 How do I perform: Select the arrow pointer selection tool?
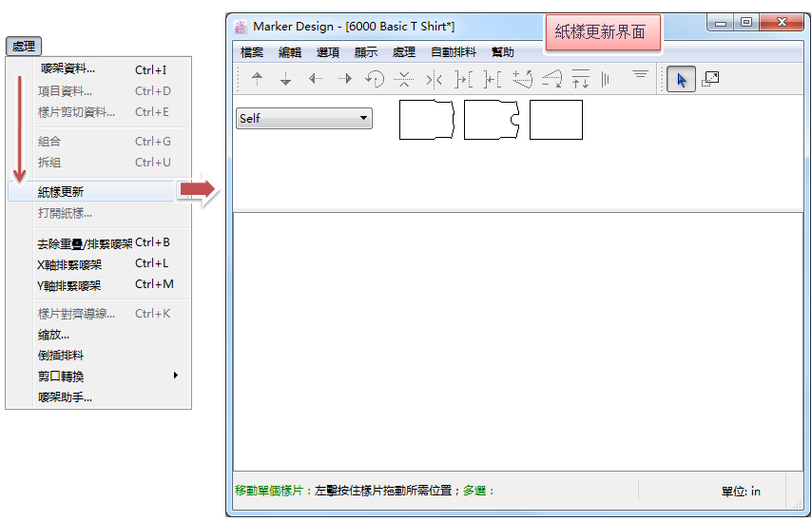pos(681,80)
